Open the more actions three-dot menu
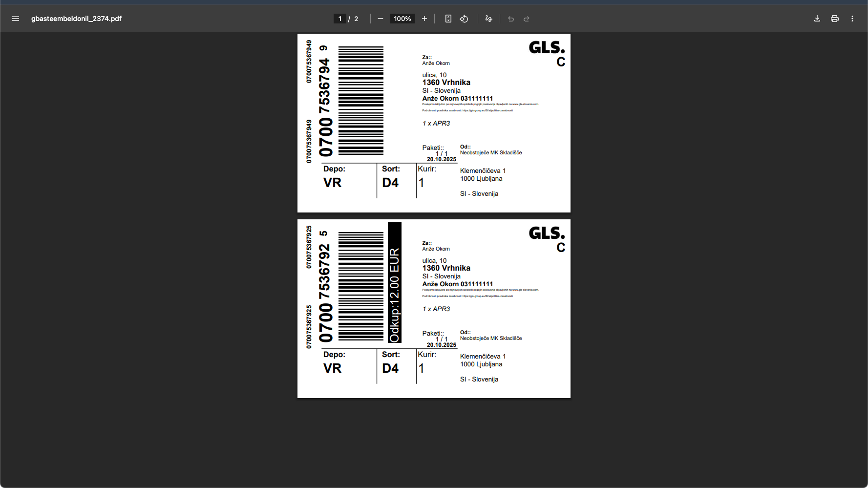The image size is (868, 488). coord(852,19)
